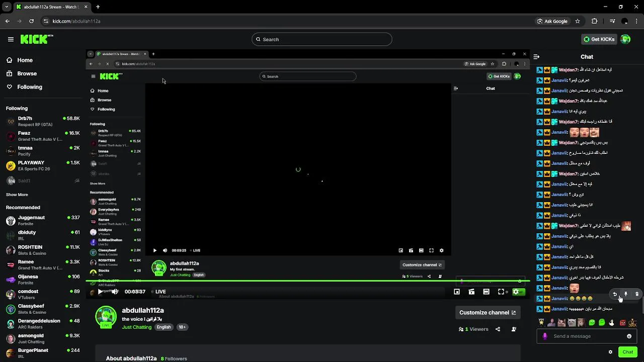The height and width of the screenshot is (362, 644).
Task: Open browser three-dot menu in outer window
Action: (x=636, y=21)
